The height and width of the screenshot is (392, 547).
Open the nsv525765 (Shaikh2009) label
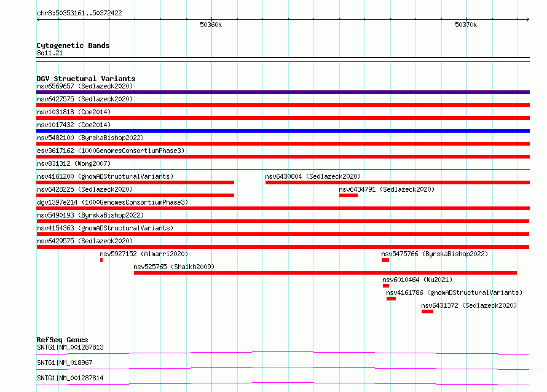point(174,267)
